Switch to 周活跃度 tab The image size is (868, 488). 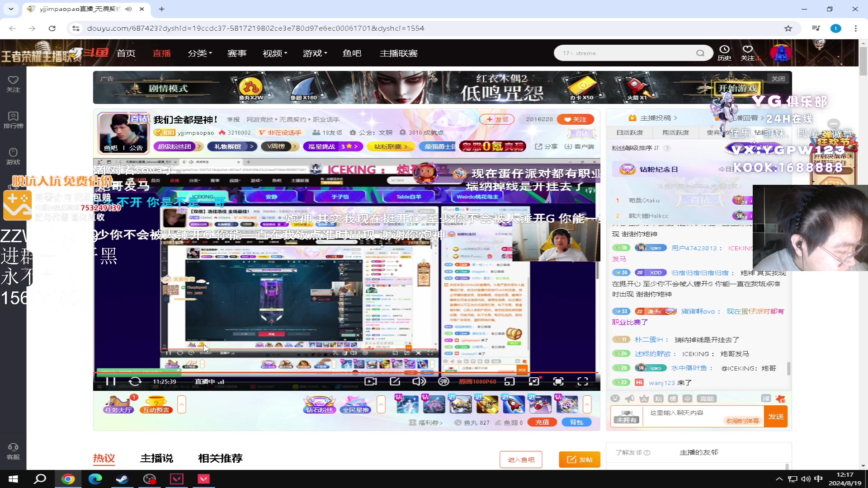(x=675, y=132)
